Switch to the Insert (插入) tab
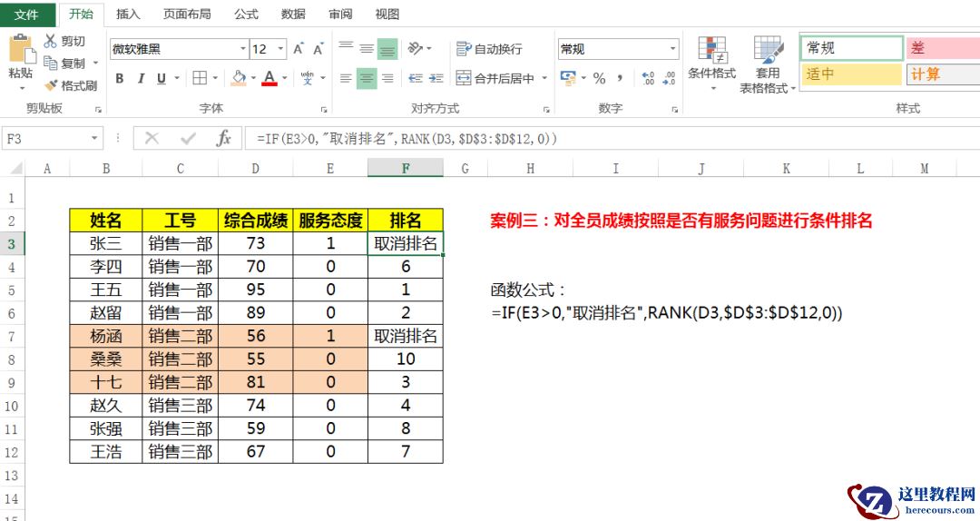 (128, 14)
